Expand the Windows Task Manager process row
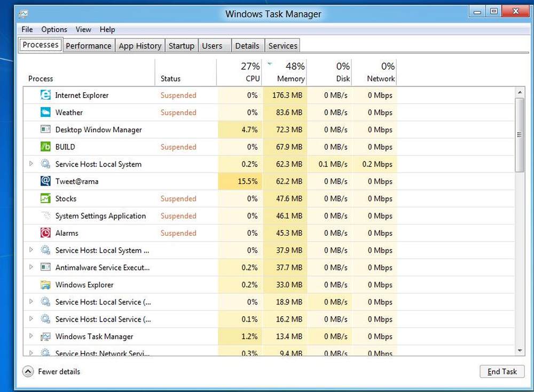534x392 pixels. 31,336
